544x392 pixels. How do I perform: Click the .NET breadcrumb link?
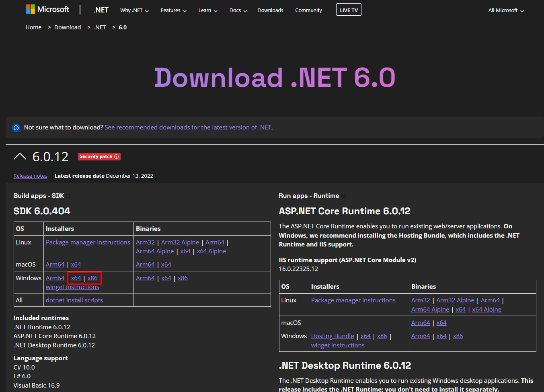pos(100,27)
